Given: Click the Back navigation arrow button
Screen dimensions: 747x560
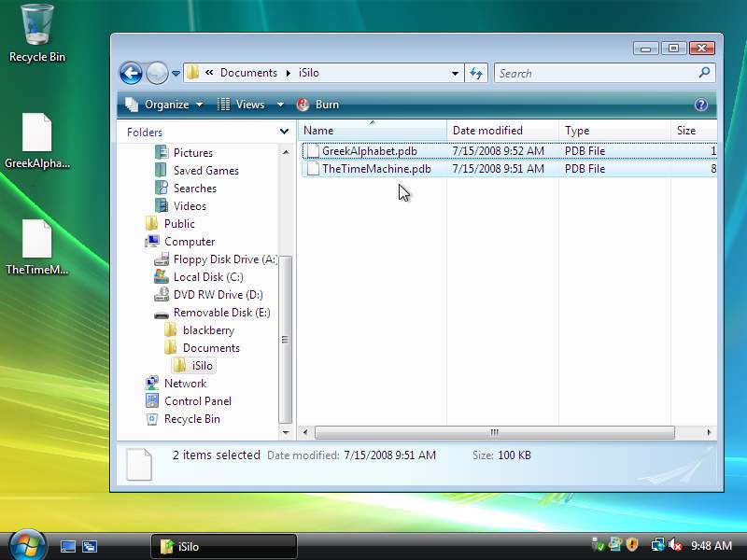Looking at the screenshot, I should (x=131, y=73).
